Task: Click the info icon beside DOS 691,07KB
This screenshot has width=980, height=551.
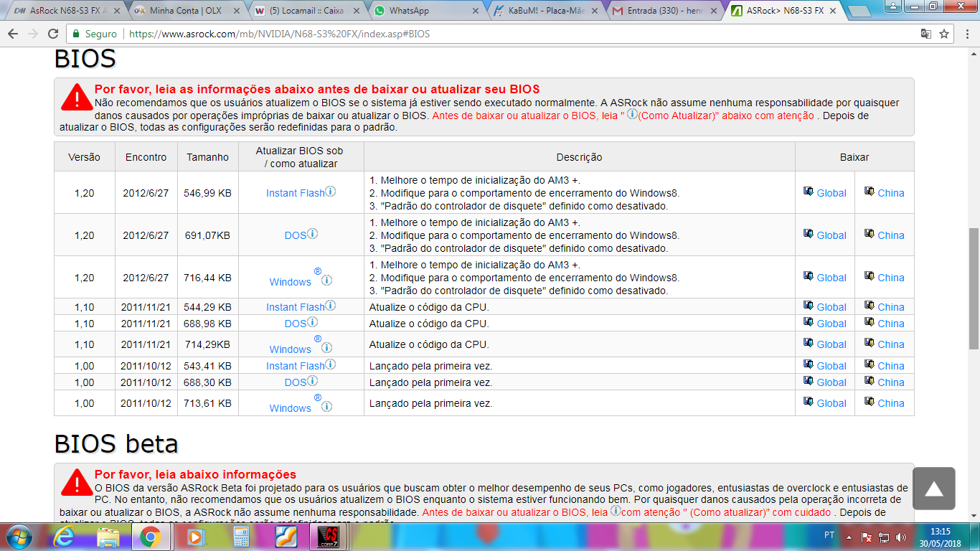Action: pos(313,234)
